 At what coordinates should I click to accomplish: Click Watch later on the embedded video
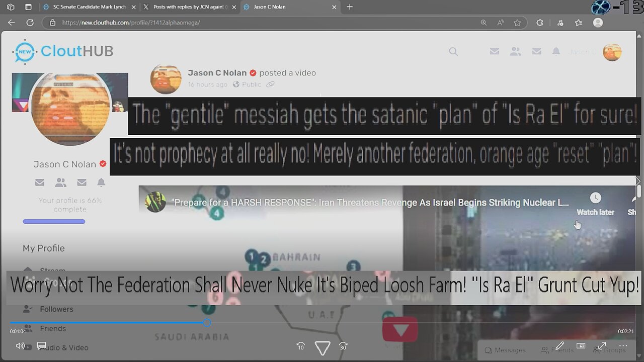click(595, 204)
